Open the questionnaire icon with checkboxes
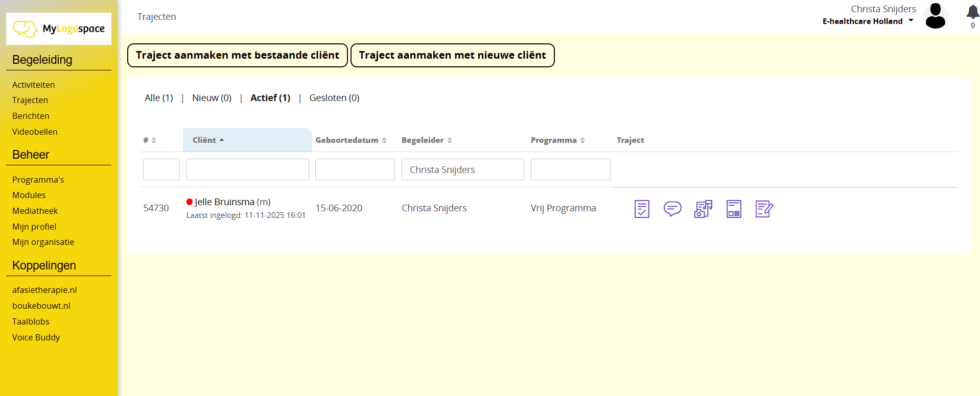This screenshot has height=396, width=980. click(x=734, y=209)
